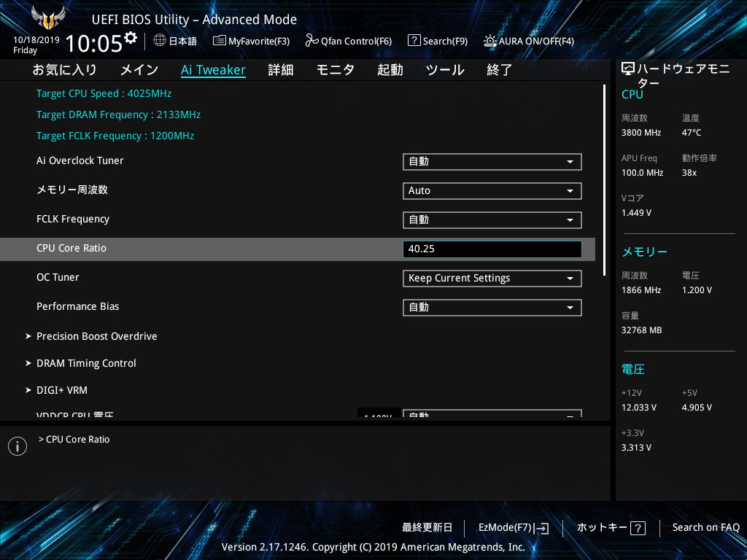Click Target FCLK Frequency : 1200MHz text

[115, 136]
